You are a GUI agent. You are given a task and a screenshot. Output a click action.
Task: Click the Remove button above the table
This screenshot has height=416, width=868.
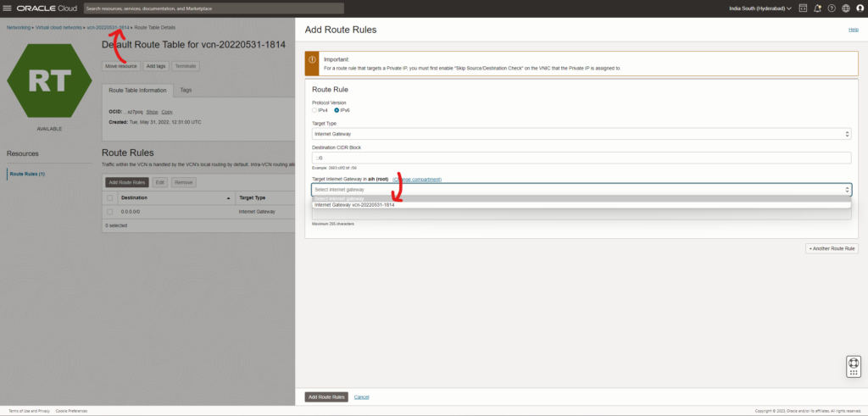pyautogui.click(x=184, y=182)
